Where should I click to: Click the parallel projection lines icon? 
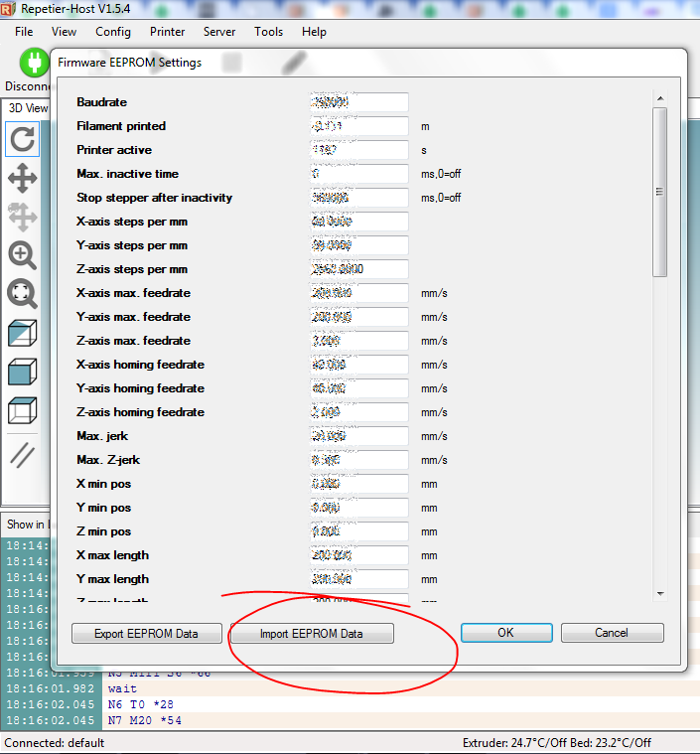[x=22, y=454]
